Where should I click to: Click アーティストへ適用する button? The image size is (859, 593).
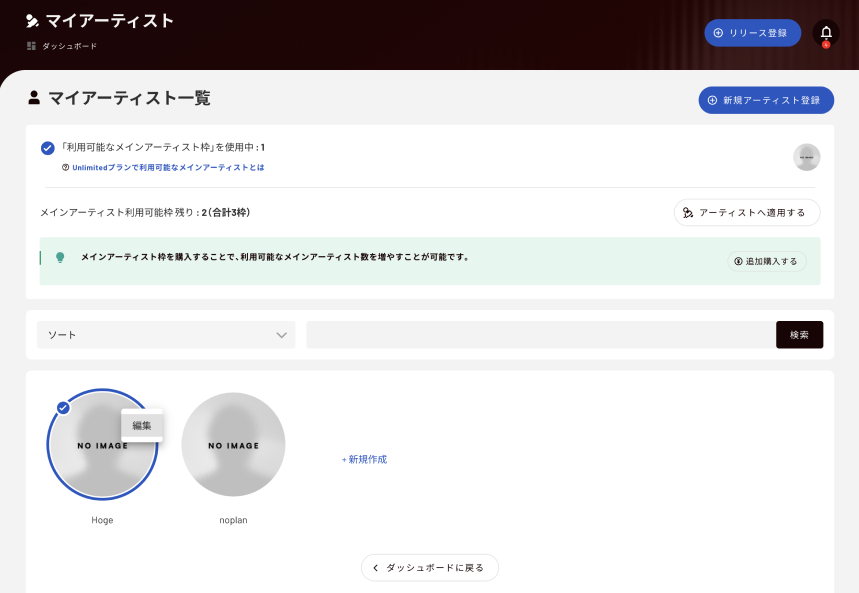(x=747, y=213)
